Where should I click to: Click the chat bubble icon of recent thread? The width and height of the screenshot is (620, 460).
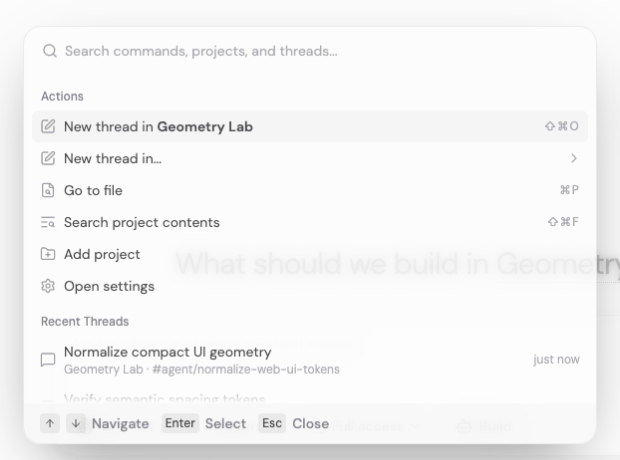[48, 360]
